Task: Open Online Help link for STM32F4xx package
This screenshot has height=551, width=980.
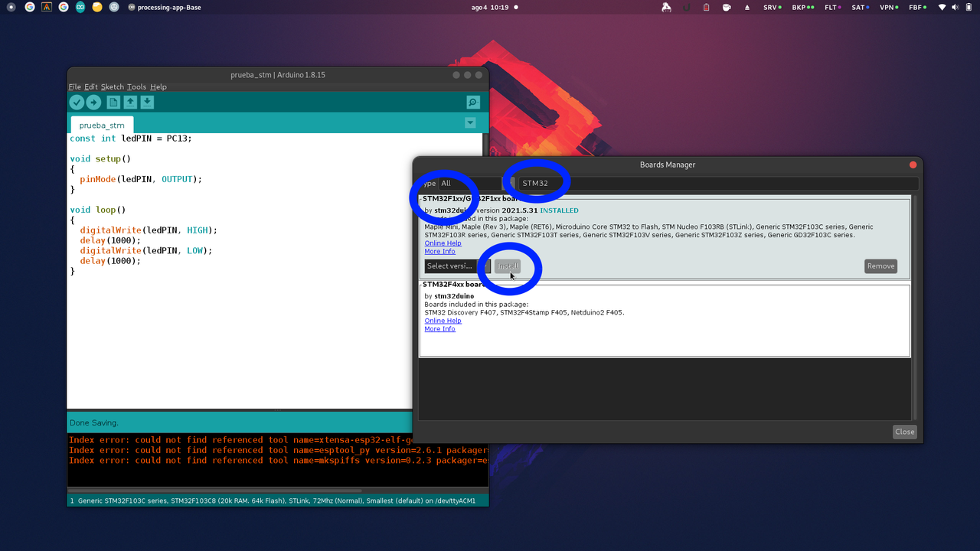Action: [x=443, y=321]
